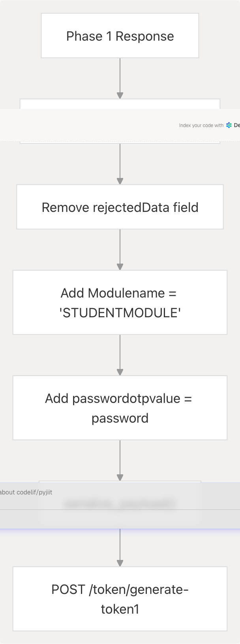The width and height of the screenshot is (240, 644).
Task: Open the 'Index your code with' link
Action: click(x=201, y=125)
